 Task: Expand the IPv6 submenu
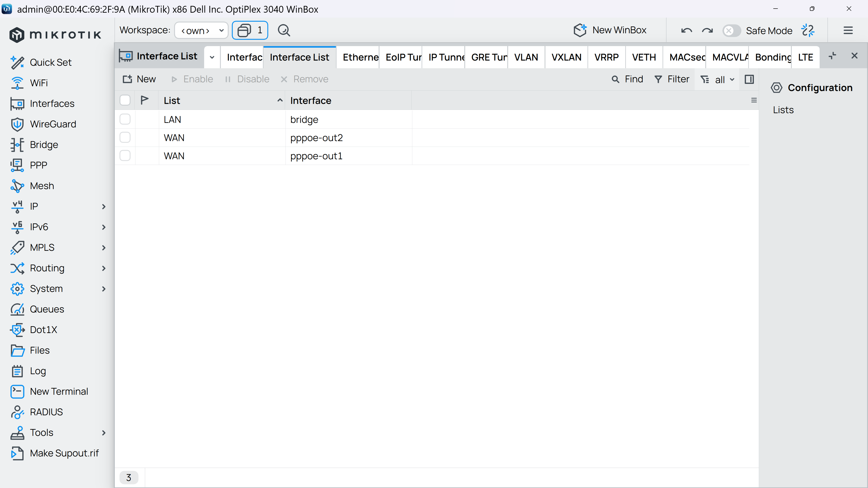[x=104, y=227]
